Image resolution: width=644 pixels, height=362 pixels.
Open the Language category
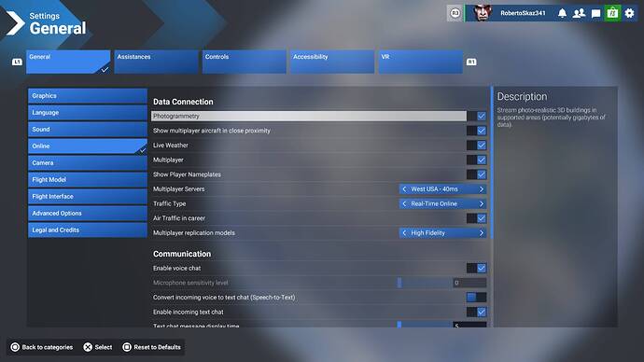coord(88,113)
